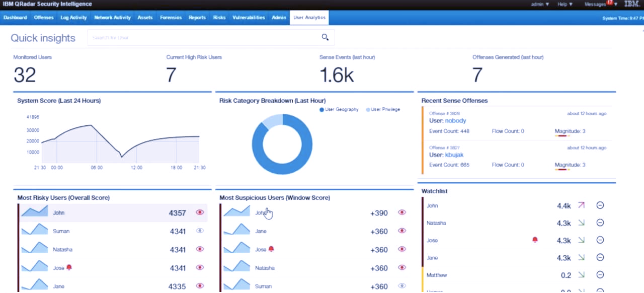644x293 pixels.
Task: Open Natasha's sparkline in Most Risky Users
Action: pyautogui.click(x=35, y=249)
